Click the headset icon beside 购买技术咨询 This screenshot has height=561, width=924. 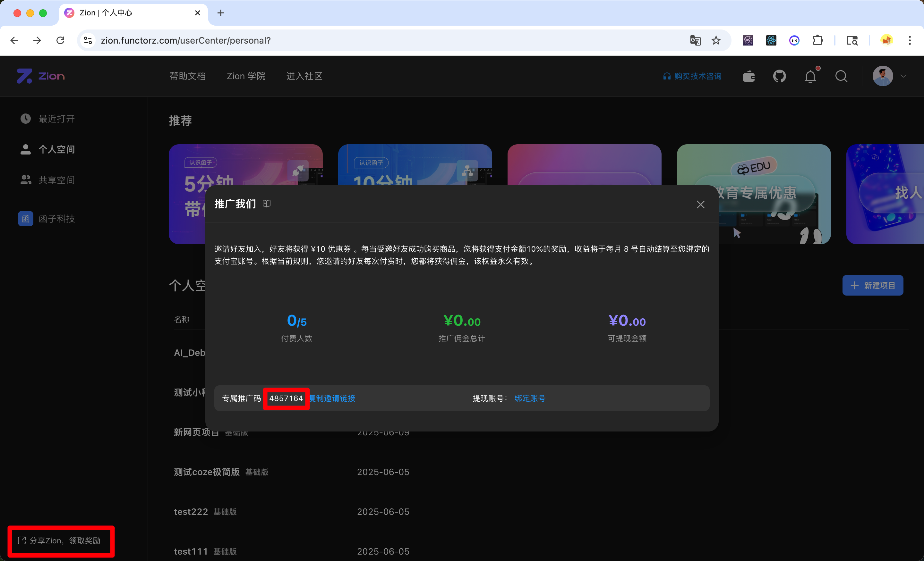pos(667,76)
